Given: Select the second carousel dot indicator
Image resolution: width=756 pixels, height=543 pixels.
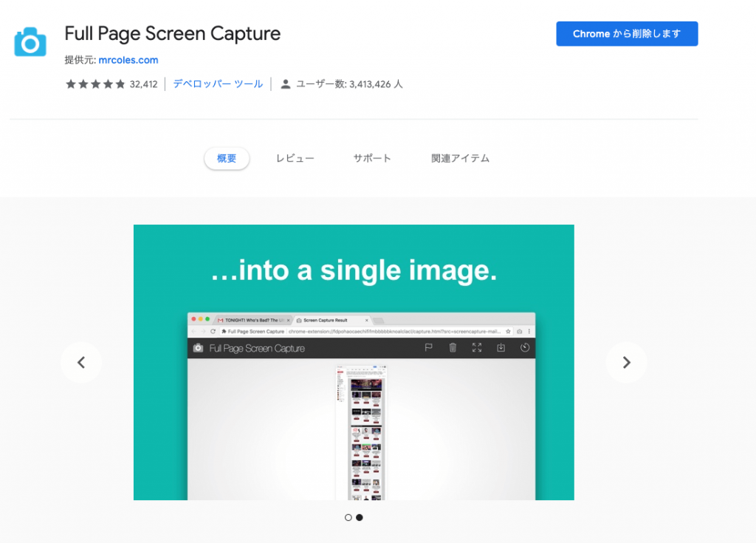Looking at the screenshot, I should click(360, 517).
